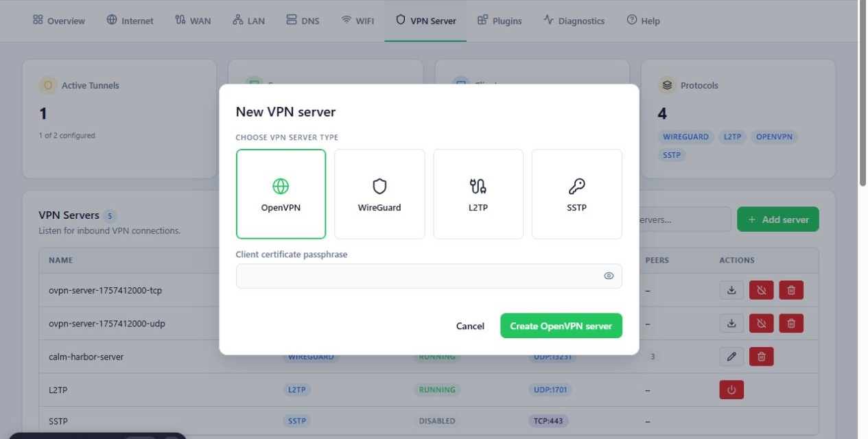Click the Add server button
The width and height of the screenshot is (868, 439).
[x=778, y=219]
